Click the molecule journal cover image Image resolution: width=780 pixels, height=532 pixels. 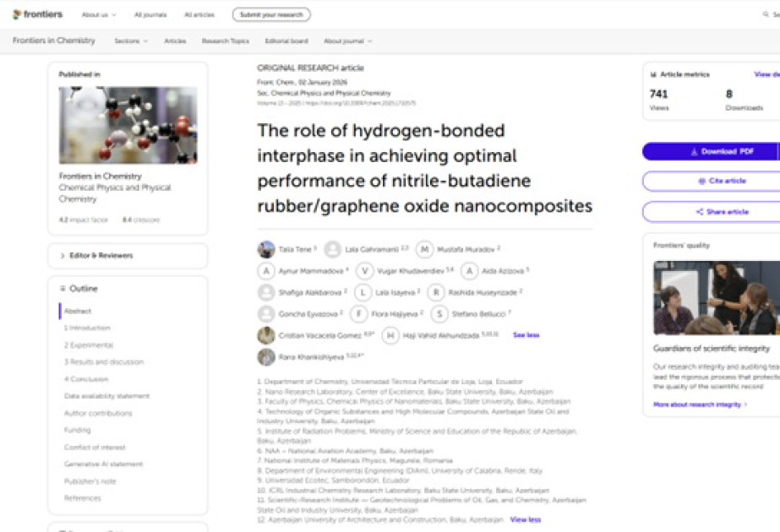128,125
